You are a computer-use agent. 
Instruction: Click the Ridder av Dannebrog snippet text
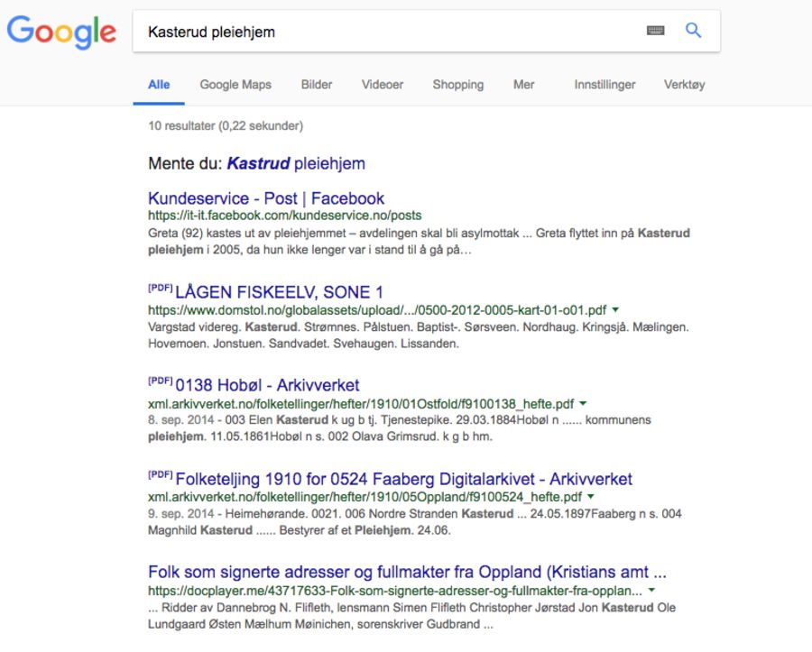pos(411,615)
